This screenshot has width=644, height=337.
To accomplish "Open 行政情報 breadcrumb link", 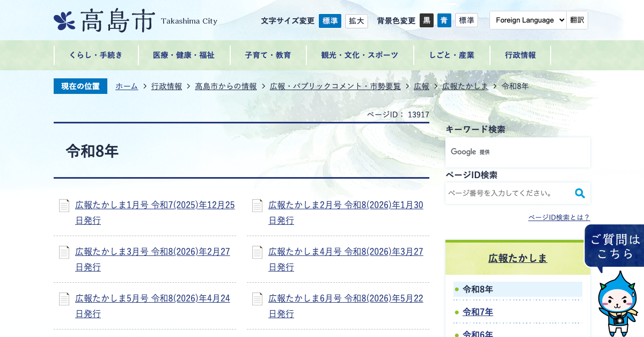I will [167, 86].
